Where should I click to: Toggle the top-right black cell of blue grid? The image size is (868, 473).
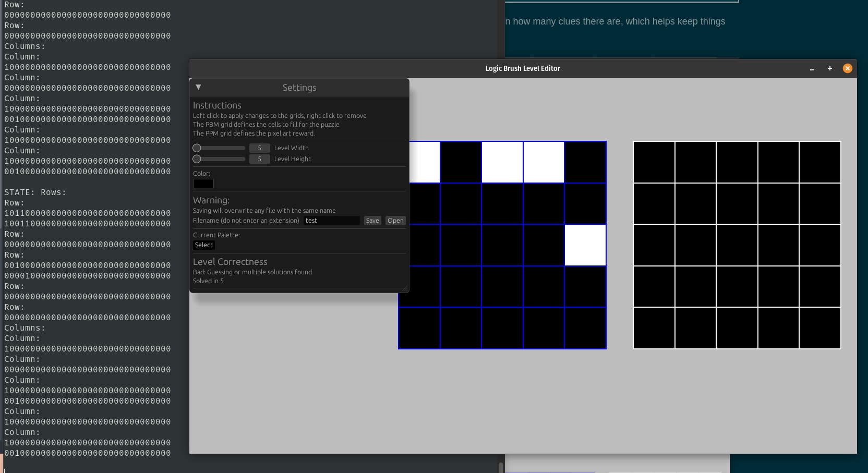click(585, 162)
